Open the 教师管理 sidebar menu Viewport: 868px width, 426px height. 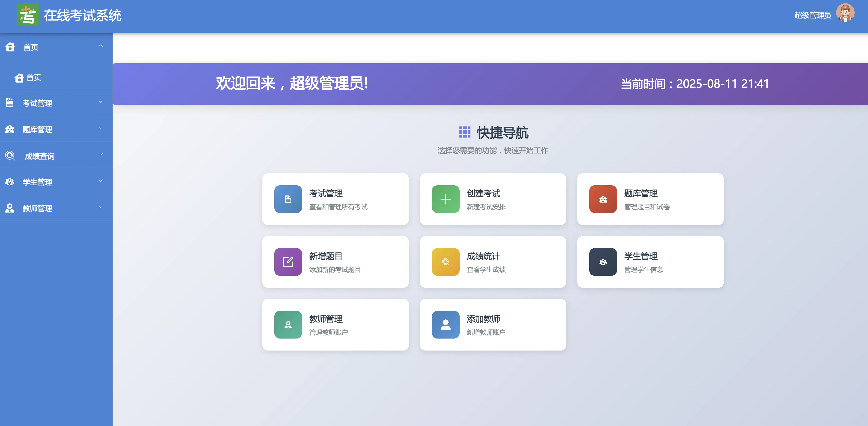(37, 208)
